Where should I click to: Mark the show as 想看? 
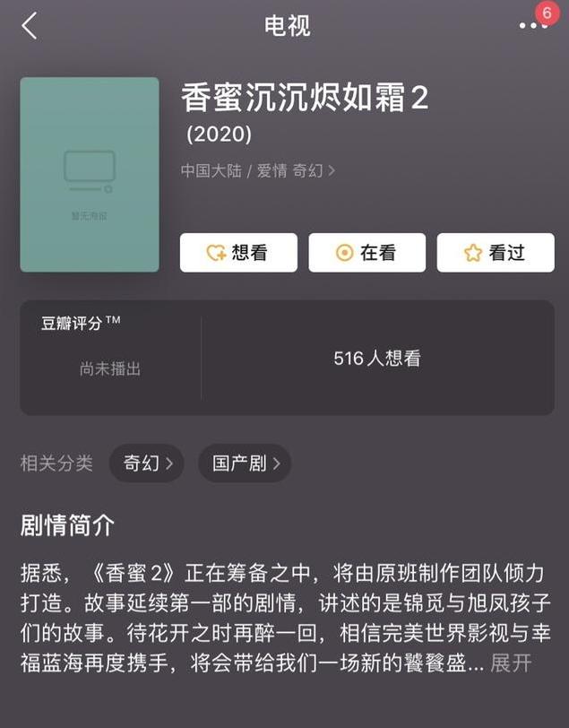(x=238, y=253)
